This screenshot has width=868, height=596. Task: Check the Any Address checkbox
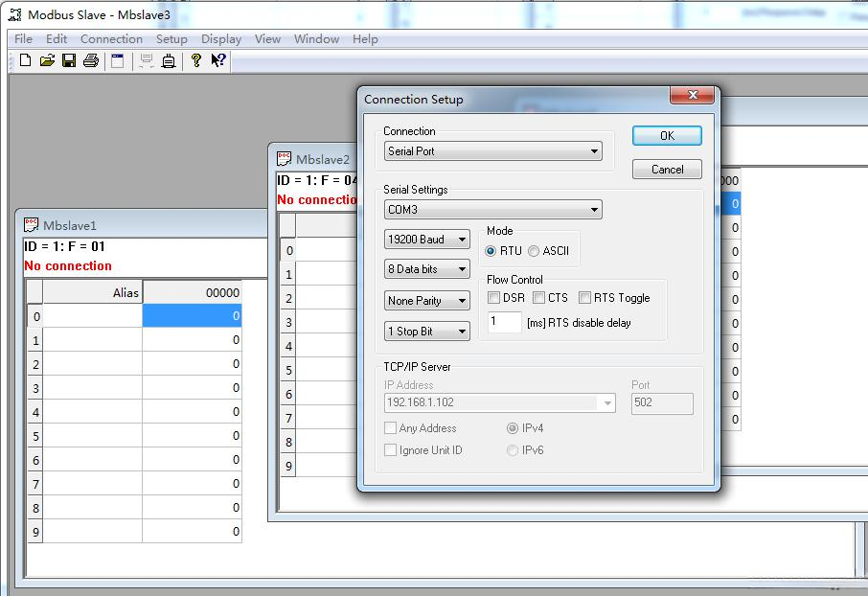coord(390,428)
